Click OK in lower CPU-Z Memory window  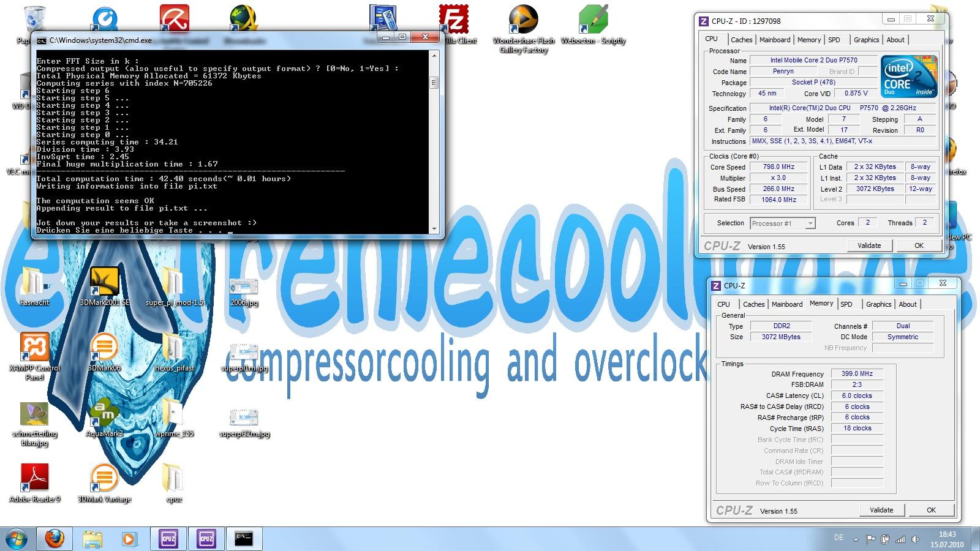pyautogui.click(x=931, y=510)
